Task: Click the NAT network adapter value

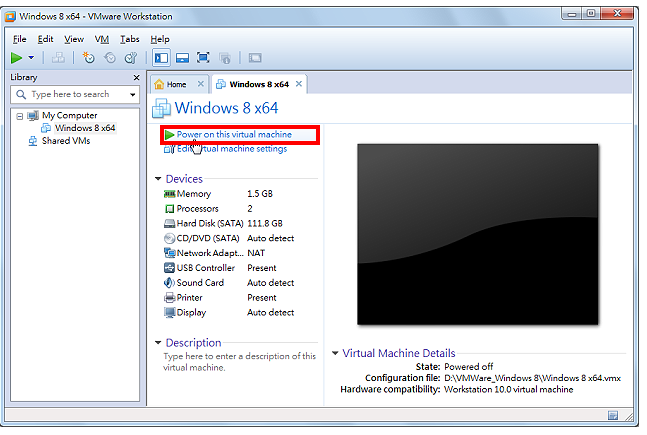Action: coord(256,253)
